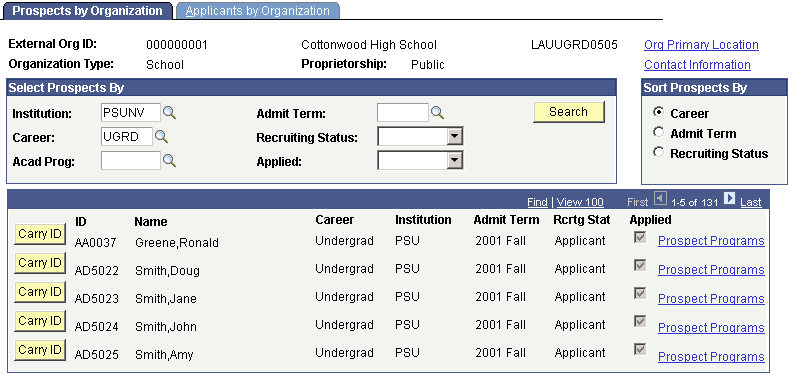Expand the Applied dropdown in search criteria
This screenshot has height=382, width=792.
456,161
